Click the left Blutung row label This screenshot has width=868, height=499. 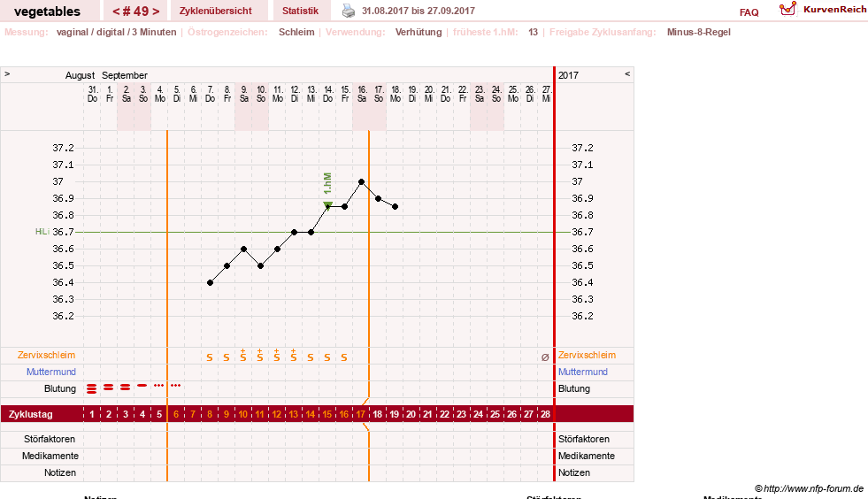pos(60,388)
